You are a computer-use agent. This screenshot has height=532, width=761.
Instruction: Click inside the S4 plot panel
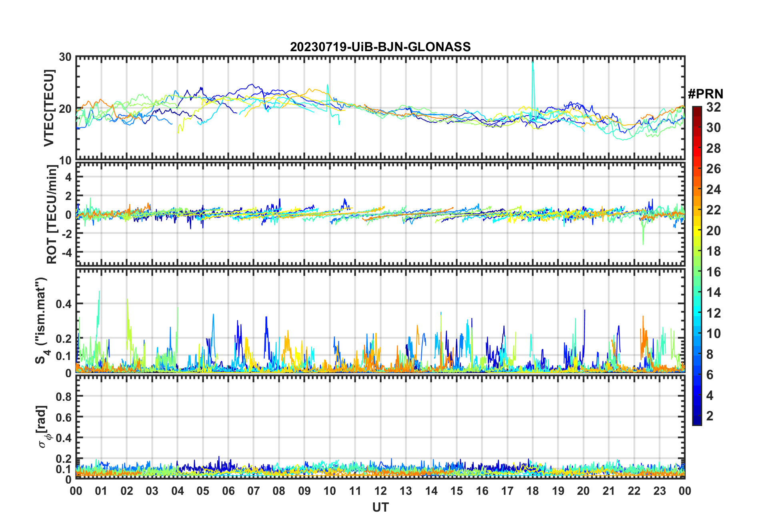(x=380, y=320)
